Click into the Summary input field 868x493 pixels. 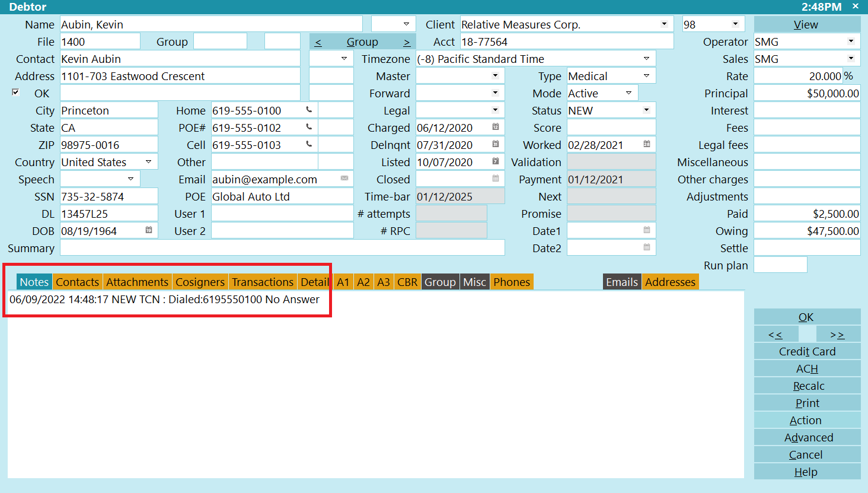click(282, 248)
